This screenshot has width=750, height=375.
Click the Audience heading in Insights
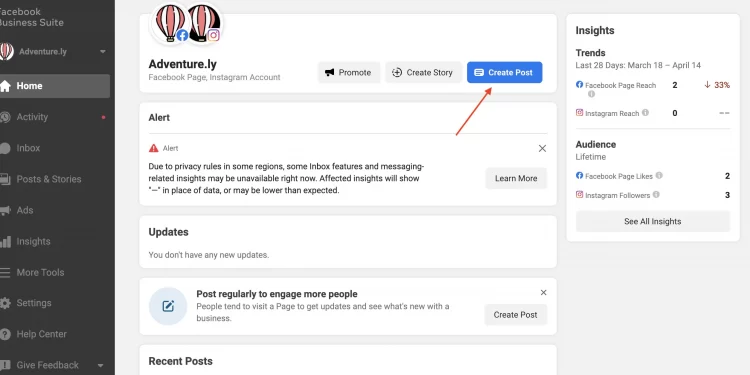click(596, 144)
